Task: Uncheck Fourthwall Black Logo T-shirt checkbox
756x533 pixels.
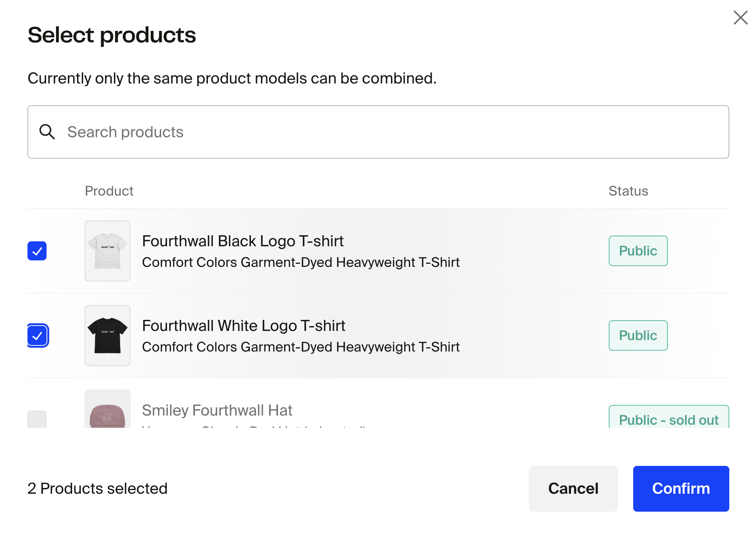Action: point(37,251)
